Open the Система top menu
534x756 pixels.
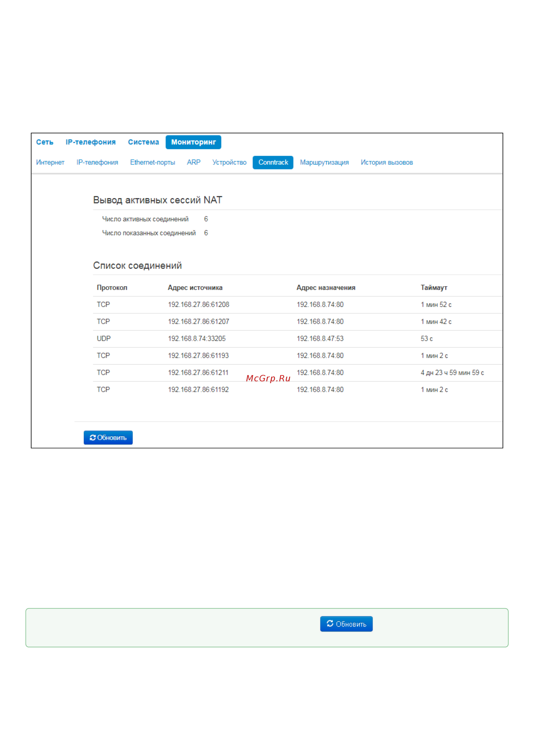click(x=143, y=142)
